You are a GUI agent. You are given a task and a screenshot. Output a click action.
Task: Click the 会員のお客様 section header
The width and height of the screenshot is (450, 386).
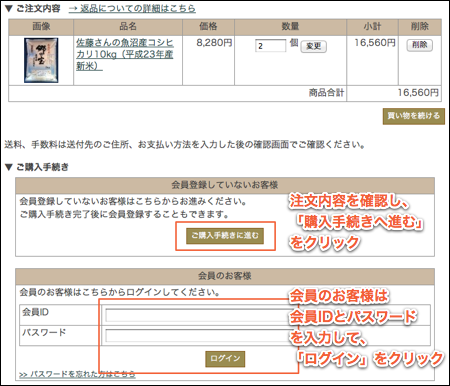pos(225,276)
